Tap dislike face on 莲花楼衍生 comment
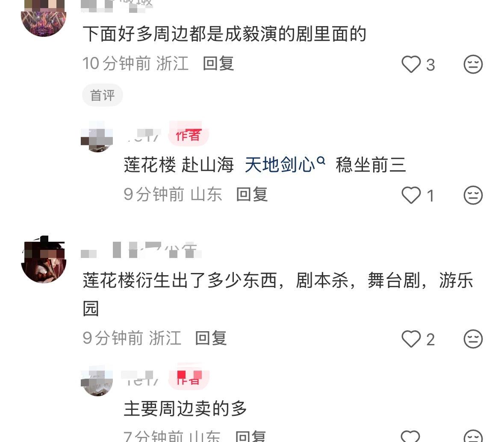The height and width of the screenshot is (442, 504). (473, 339)
